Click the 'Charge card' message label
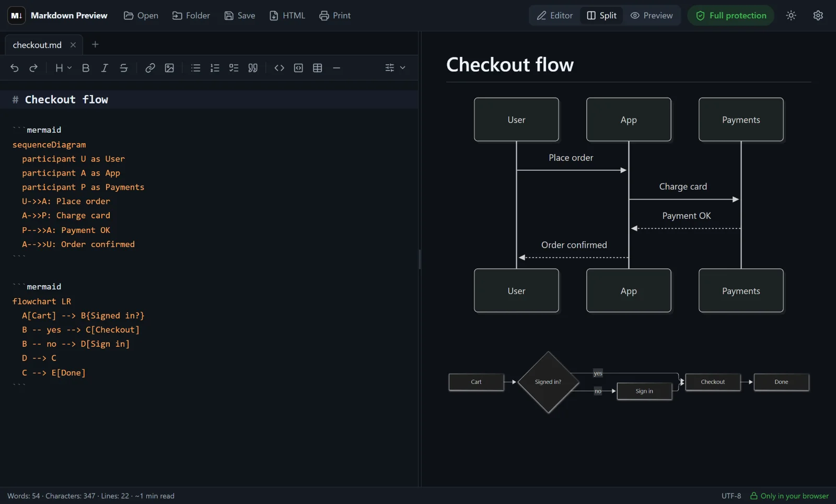This screenshot has width=836, height=504. click(683, 186)
